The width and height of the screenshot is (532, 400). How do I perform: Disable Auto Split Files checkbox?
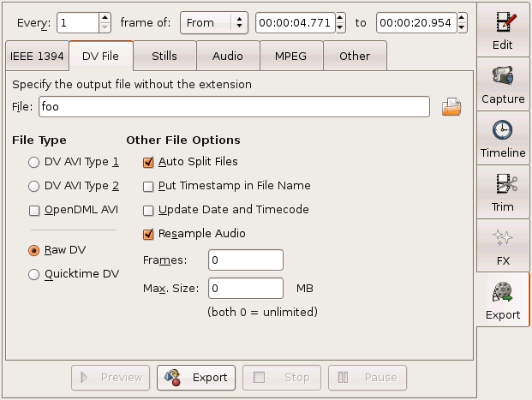pyautogui.click(x=149, y=161)
